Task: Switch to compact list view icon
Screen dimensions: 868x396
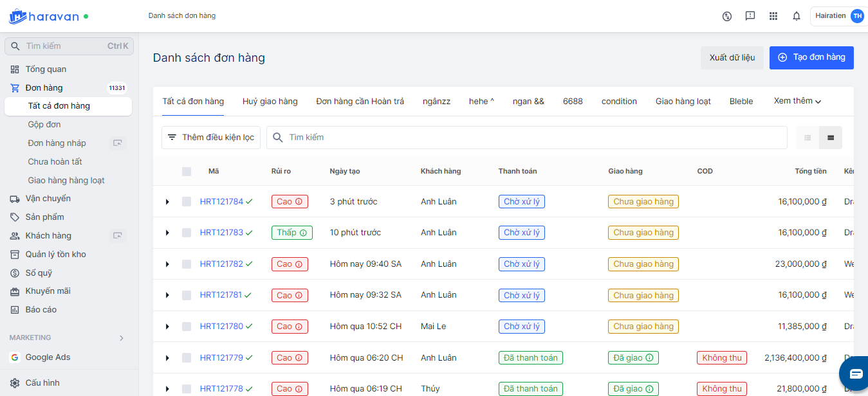Action: 808,138
